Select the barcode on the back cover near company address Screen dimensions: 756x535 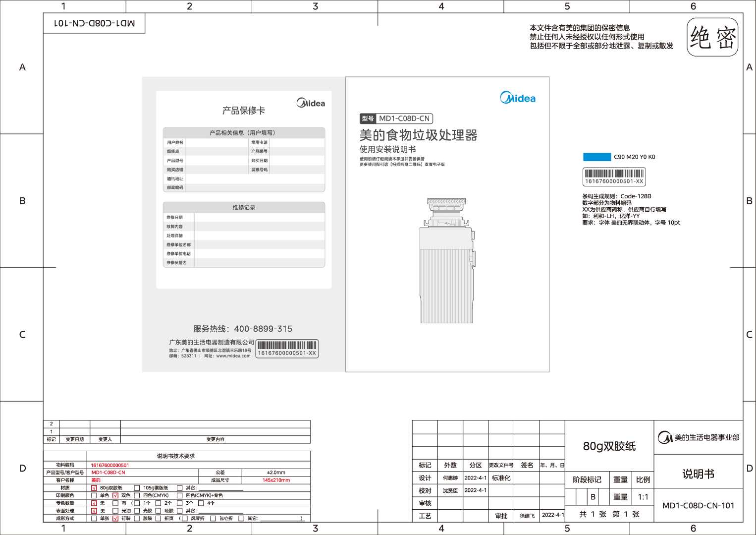click(x=287, y=349)
